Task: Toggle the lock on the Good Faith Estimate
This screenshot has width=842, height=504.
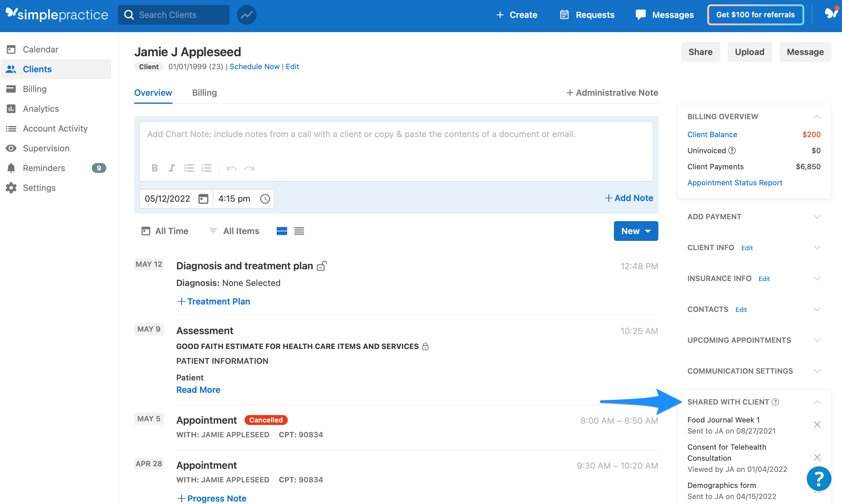Action: click(x=426, y=346)
